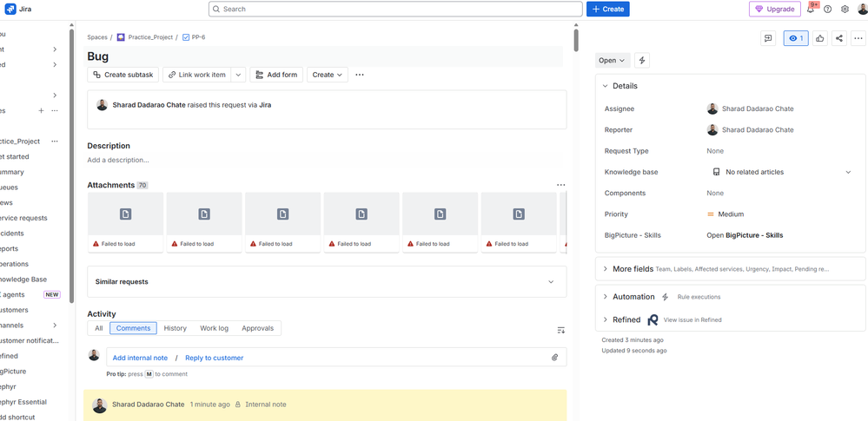Click the left sidebar vertical scrollbar
The width and height of the screenshot is (868, 421).
tap(71, 166)
